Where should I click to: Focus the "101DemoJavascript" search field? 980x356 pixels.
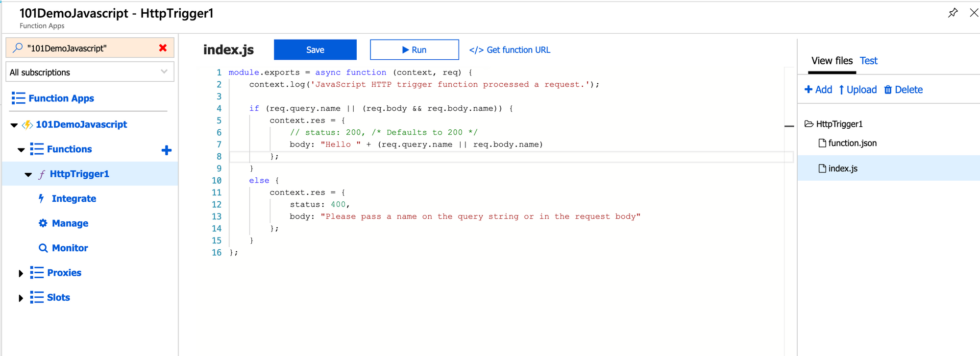coord(90,48)
